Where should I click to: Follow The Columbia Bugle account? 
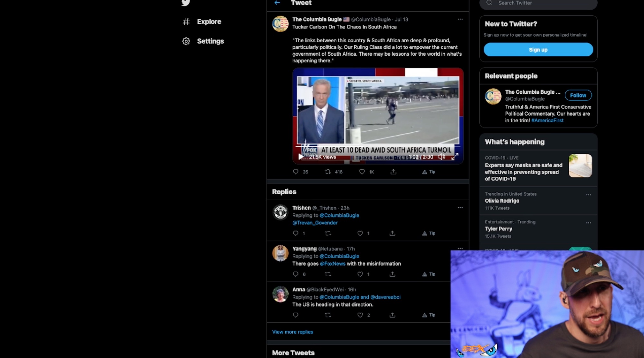[578, 95]
